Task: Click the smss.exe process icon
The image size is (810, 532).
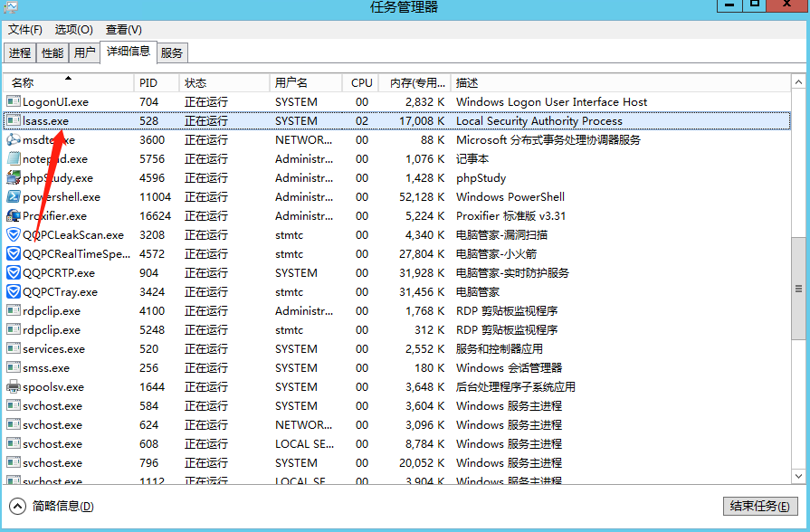Action: click(14, 367)
